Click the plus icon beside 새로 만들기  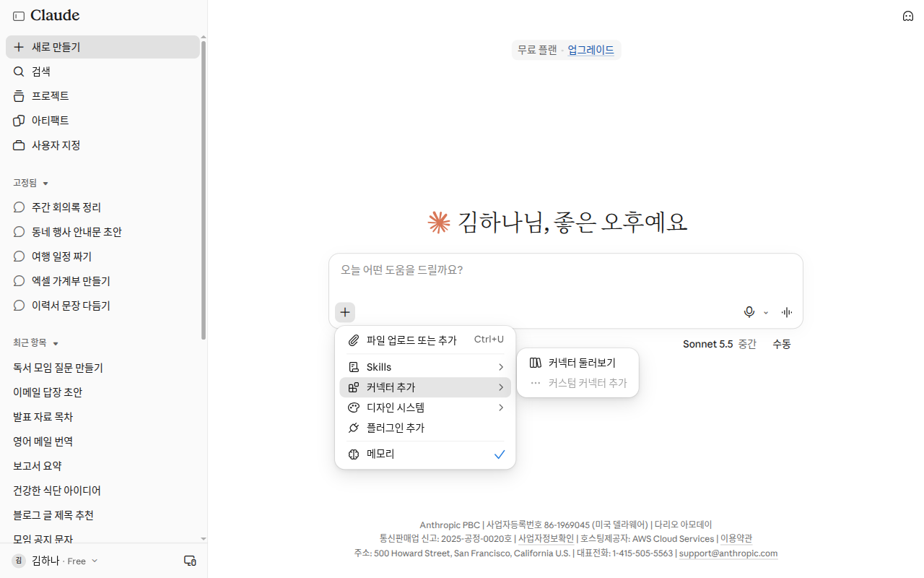pyautogui.click(x=19, y=47)
